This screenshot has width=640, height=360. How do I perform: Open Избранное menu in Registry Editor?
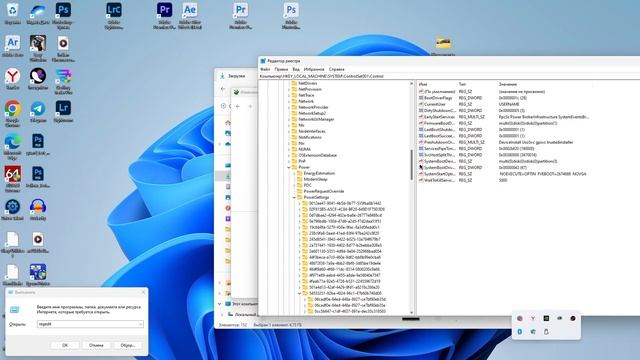314,69
